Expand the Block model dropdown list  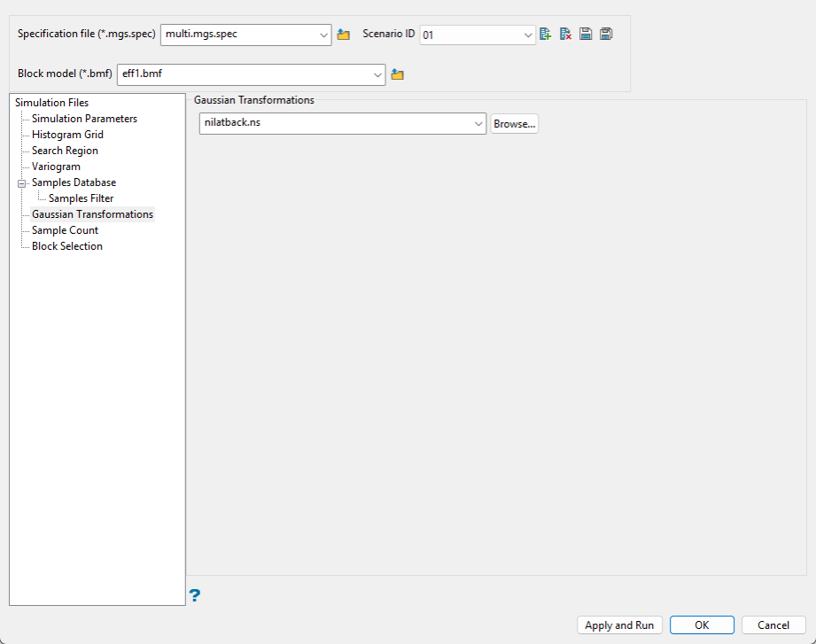tap(377, 74)
